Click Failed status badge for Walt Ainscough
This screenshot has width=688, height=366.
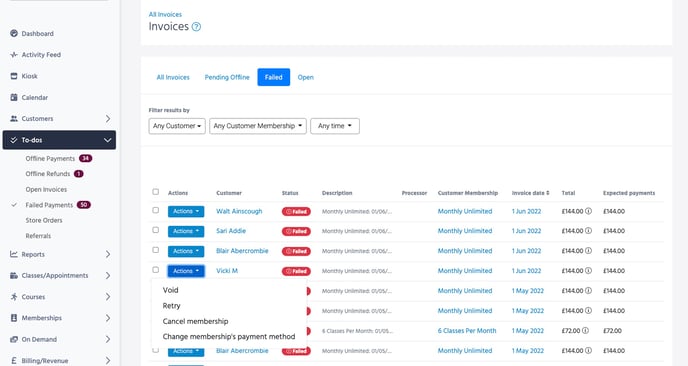296,212
